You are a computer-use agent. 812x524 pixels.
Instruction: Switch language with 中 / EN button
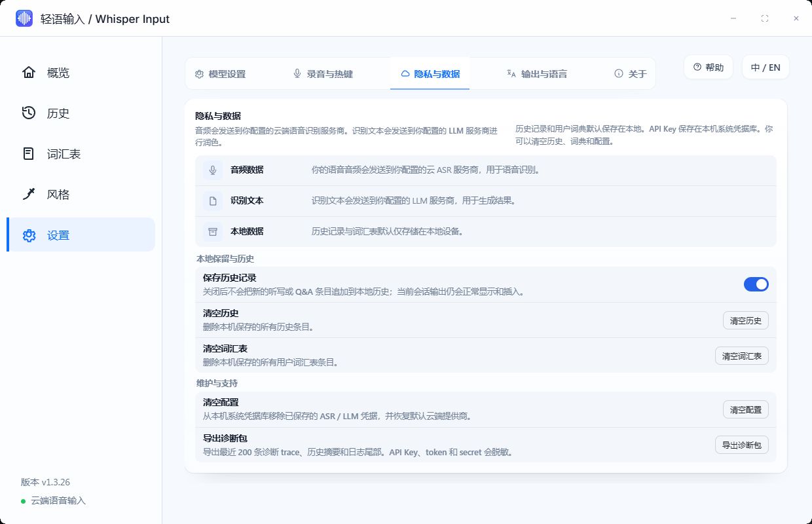point(766,67)
